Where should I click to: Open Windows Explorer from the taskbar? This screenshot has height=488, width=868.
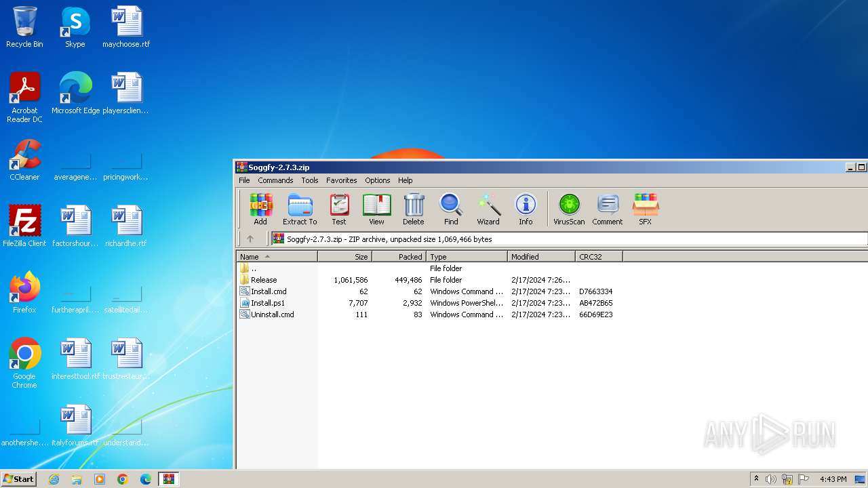[x=77, y=479]
